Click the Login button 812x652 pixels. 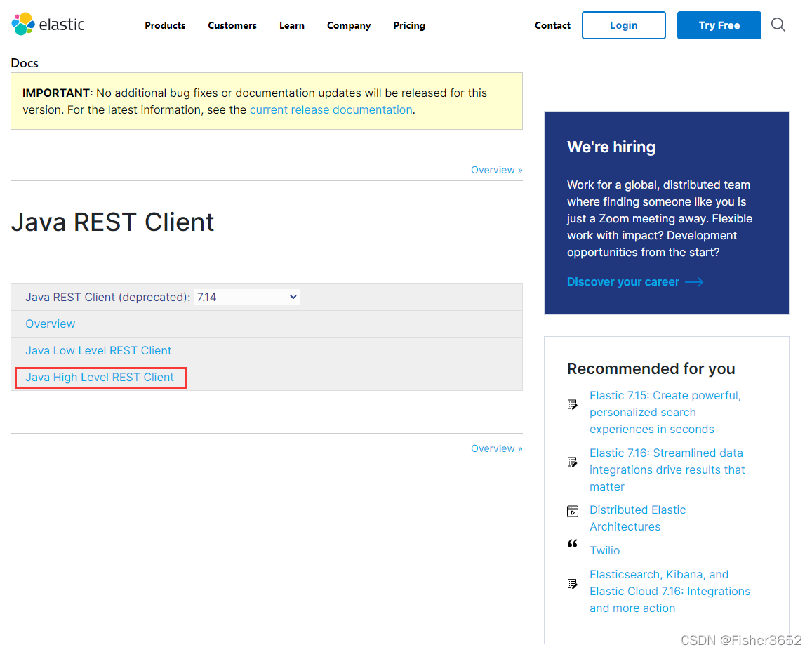623,25
